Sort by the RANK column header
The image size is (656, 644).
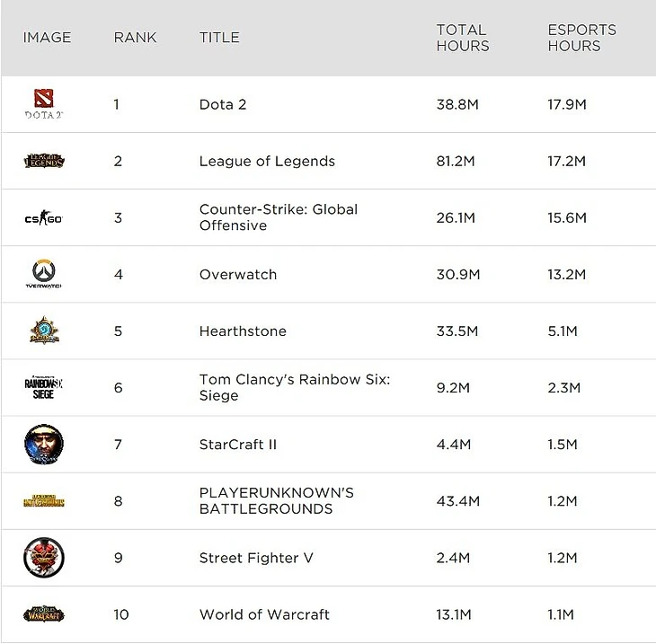(134, 38)
